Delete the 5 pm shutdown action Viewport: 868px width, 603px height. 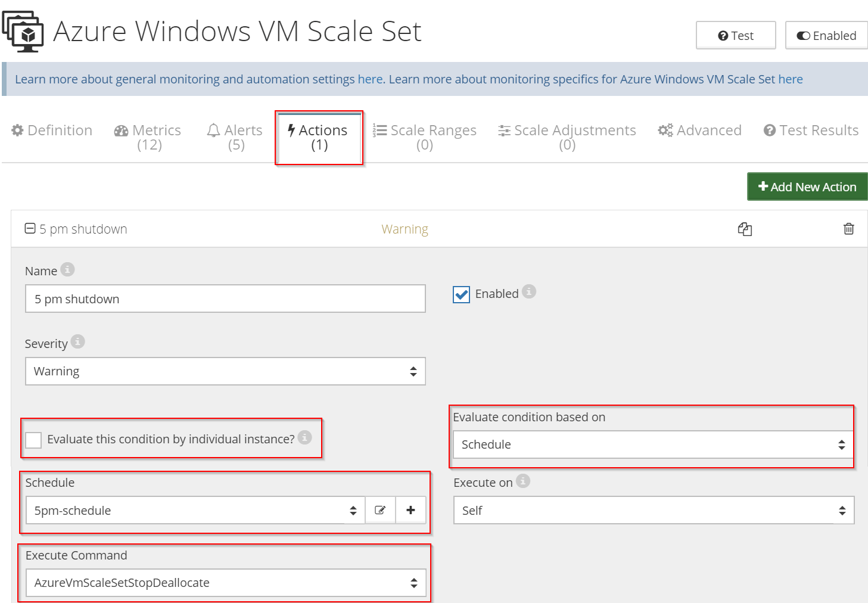click(849, 229)
